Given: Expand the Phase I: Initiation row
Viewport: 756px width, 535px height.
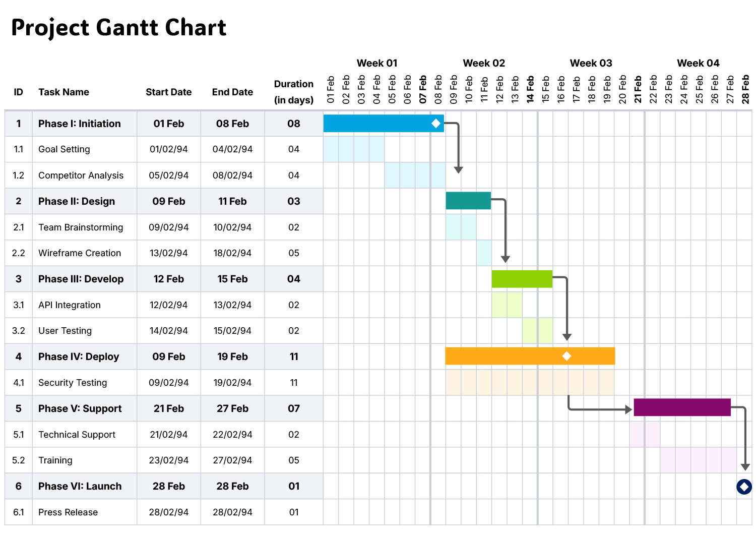Looking at the screenshot, I should tap(79, 124).
